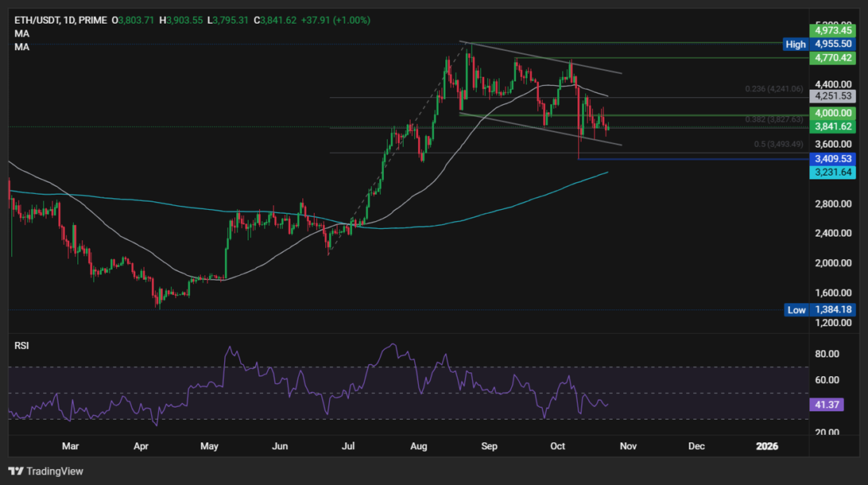Click the RSI indicator label
This screenshot has height=485, width=868.
click(x=21, y=344)
